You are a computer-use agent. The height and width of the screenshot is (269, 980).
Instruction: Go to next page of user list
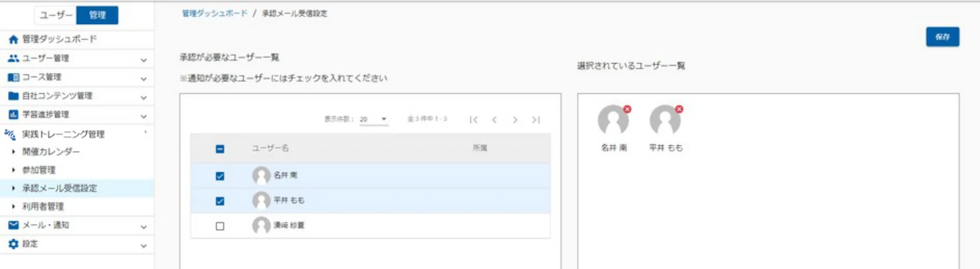pyautogui.click(x=515, y=120)
